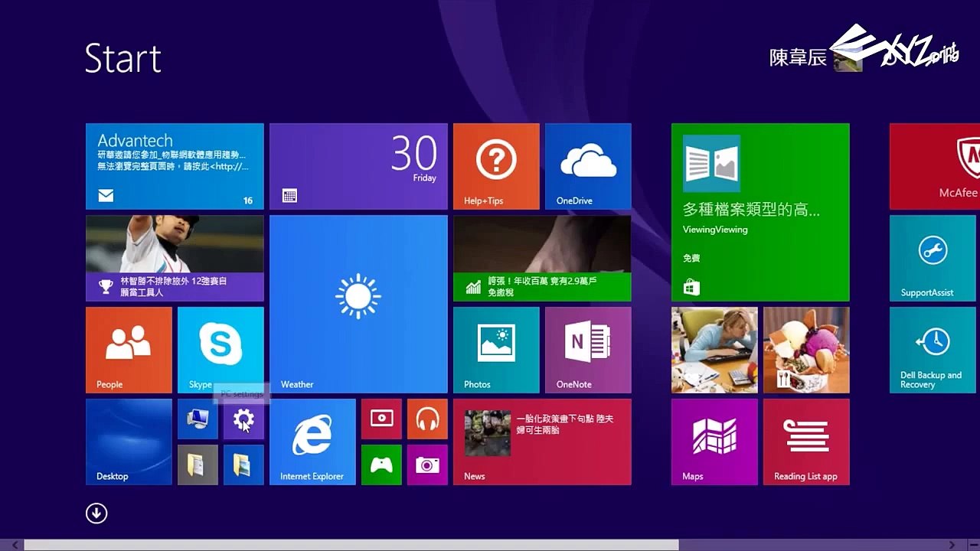The image size is (980, 551).
Task: Open the tile showing a woman asleep at a desk
Action: pyautogui.click(x=714, y=350)
